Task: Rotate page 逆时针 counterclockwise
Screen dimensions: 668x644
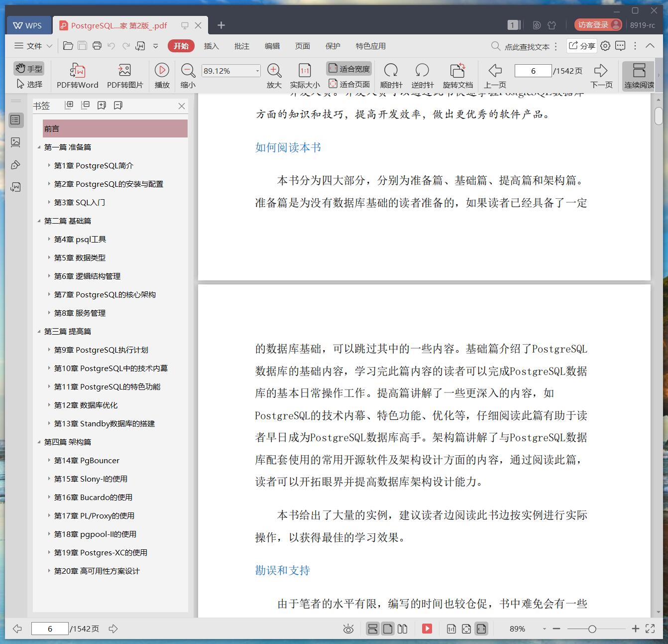Action: [422, 76]
